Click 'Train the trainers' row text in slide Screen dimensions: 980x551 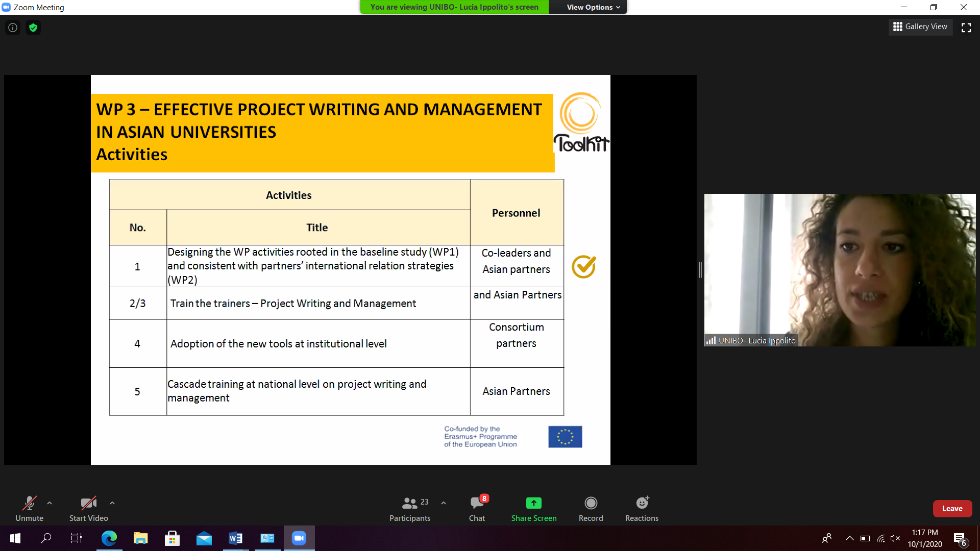click(x=293, y=304)
